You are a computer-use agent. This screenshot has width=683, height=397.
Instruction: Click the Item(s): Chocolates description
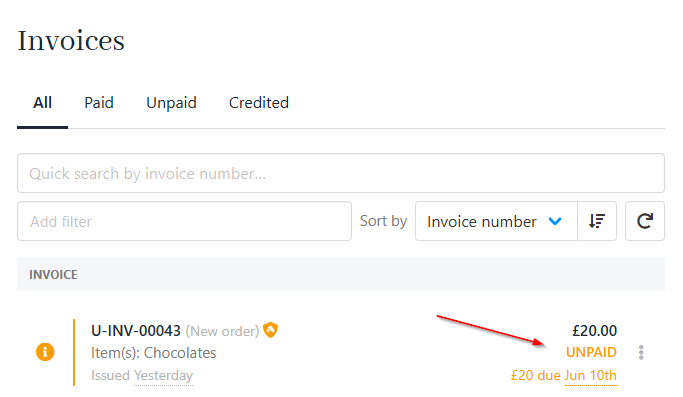(153, 353)
